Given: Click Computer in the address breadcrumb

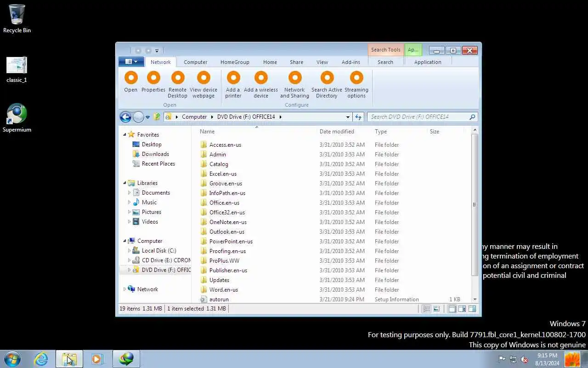Looking at the screenshot, I should point(194,117).
